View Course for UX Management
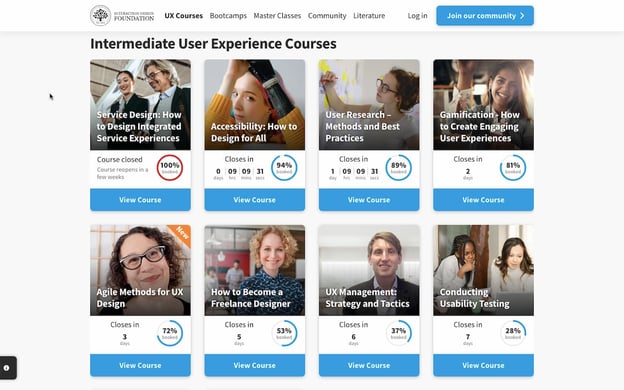Image resolution: width=624 pixels, height=390 pixels. [x=369, y=365]
